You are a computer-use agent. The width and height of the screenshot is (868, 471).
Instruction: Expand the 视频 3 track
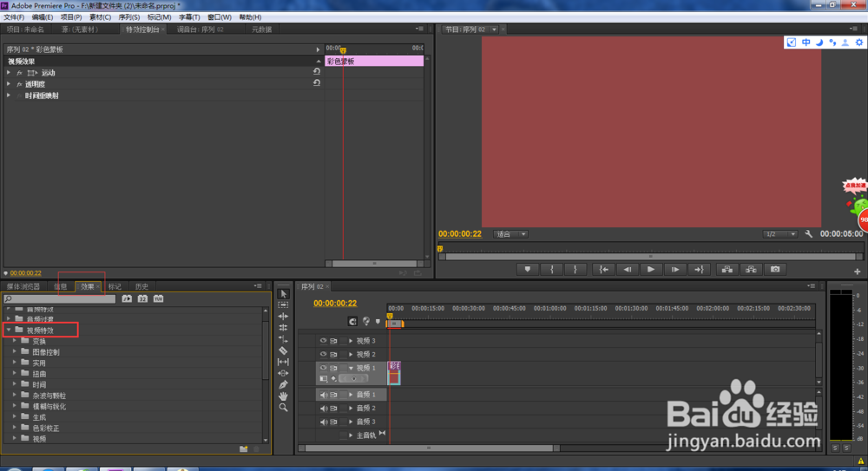pos(351,341)
